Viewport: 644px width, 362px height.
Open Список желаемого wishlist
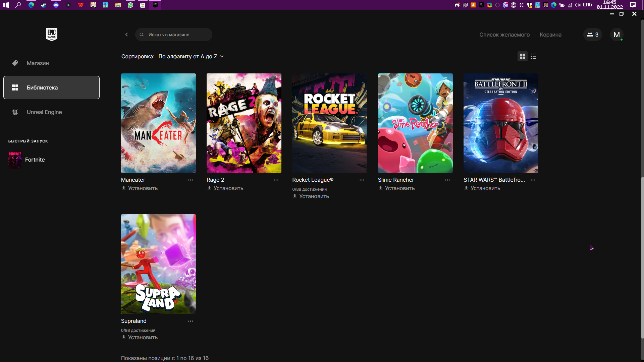pos(504,35)
